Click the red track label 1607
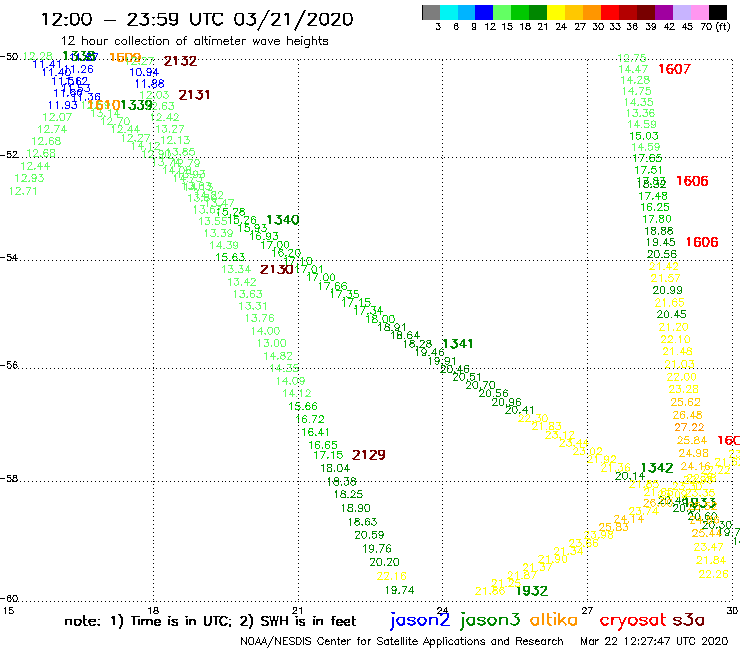740x650 pixels. tap(674, 69)
